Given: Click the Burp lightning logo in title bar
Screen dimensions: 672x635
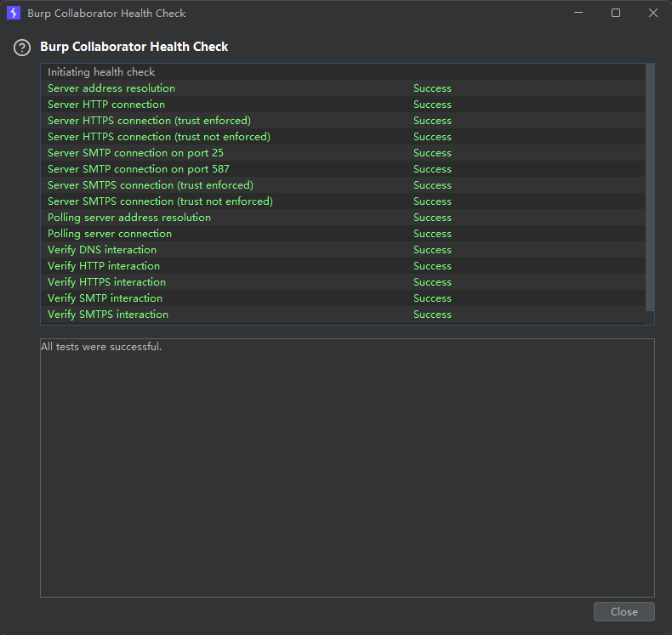Looking at the screenshot, I should click(14, 13).
